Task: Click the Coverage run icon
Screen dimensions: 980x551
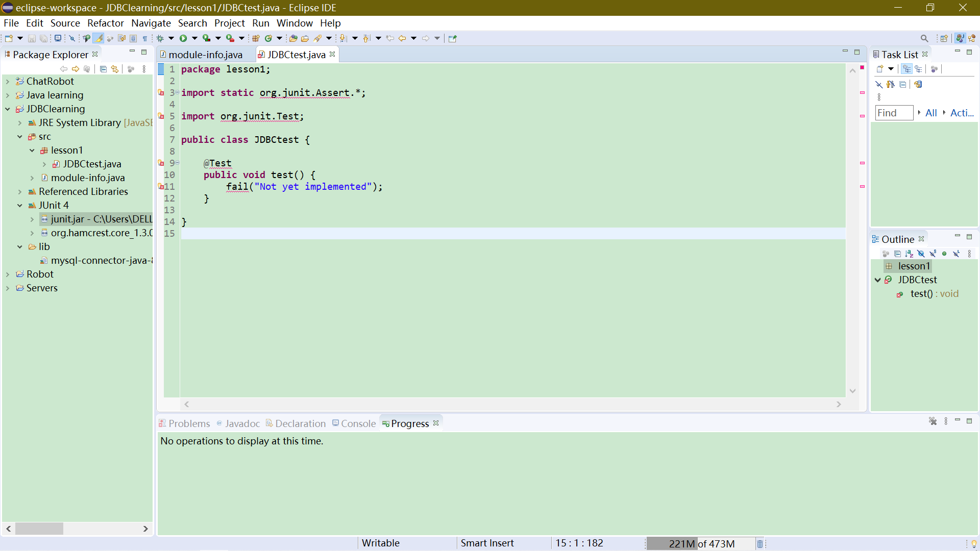Action: point(206,38)
